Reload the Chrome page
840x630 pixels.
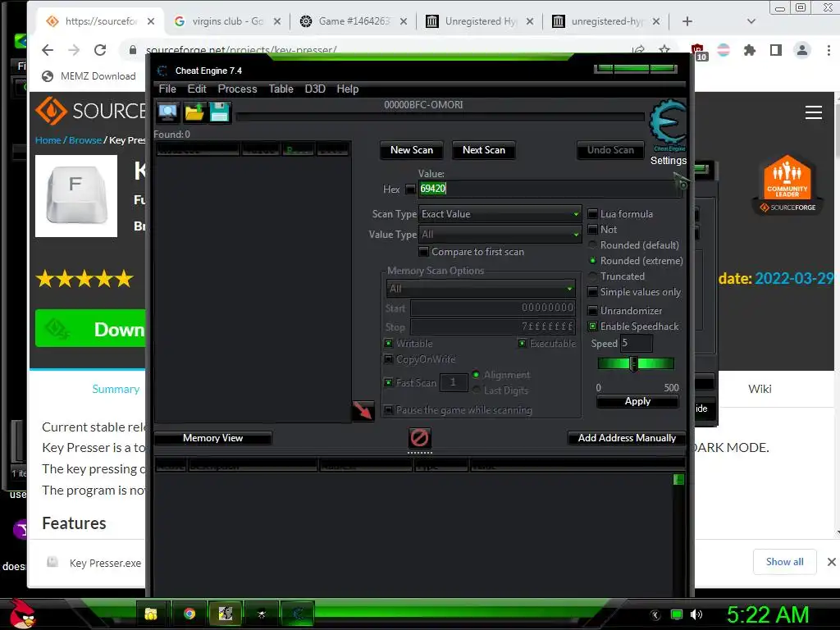[100, 50]
